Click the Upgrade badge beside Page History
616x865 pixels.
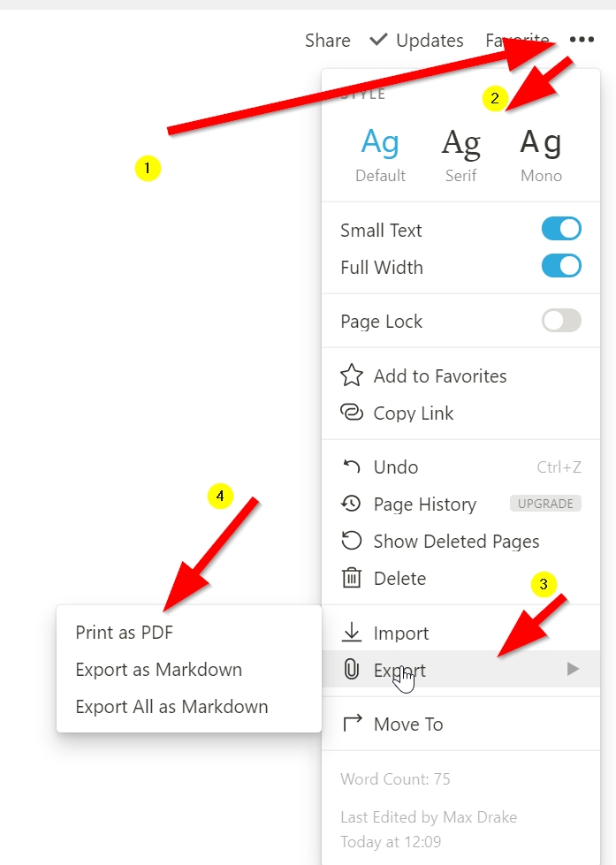pos(545,504)
